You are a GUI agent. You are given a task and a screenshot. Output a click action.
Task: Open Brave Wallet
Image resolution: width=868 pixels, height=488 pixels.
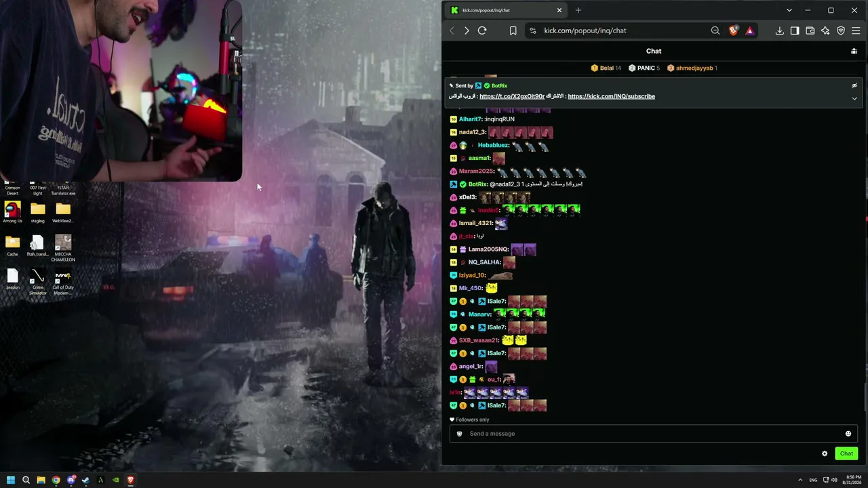tap(810, 30)
